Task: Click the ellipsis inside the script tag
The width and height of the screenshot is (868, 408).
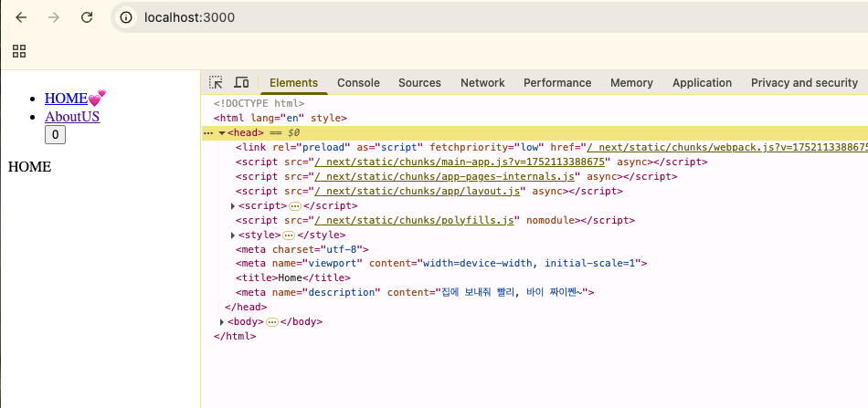Action: coord(295,206)
